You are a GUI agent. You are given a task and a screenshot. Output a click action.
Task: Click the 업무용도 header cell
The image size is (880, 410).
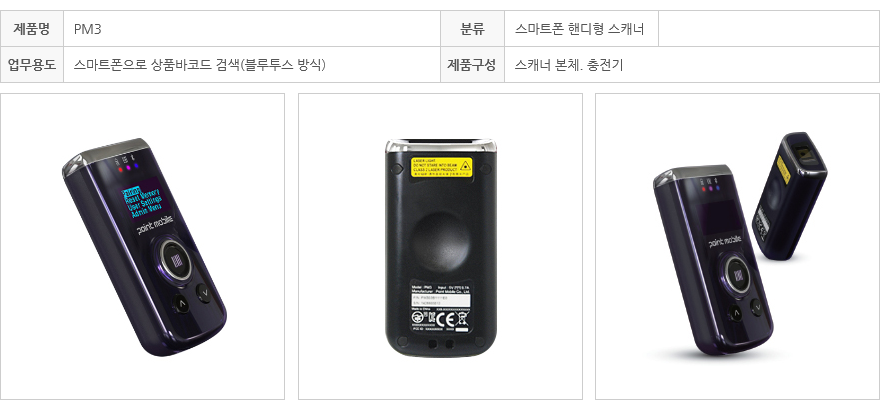click(32, 65)
